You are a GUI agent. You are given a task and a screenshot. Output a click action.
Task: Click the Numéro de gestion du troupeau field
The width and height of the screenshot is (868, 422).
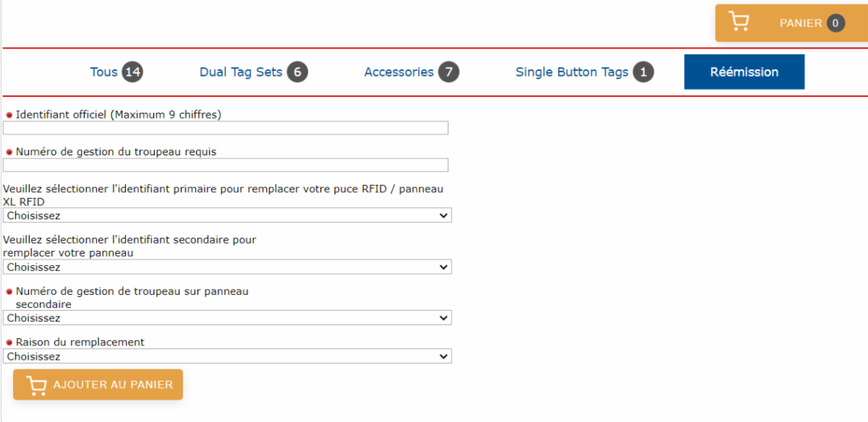coord(226,165)
